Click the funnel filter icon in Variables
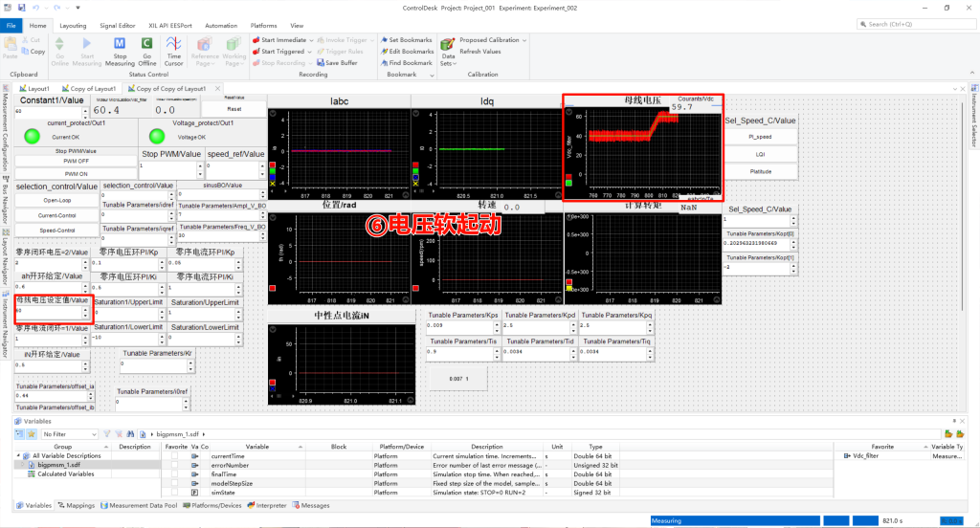 click(x=107, y=433)
